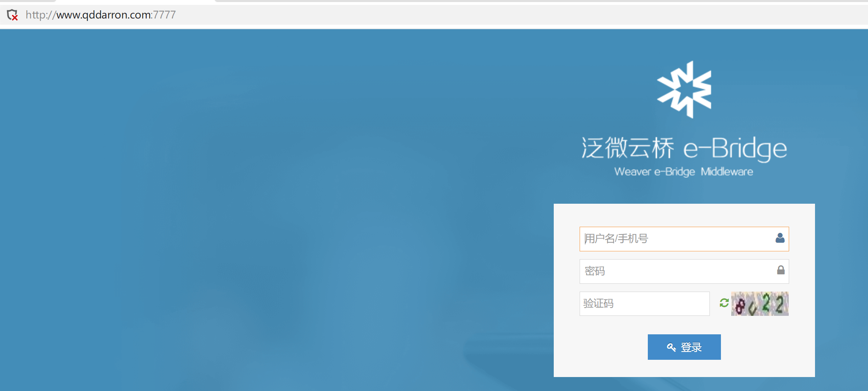868x391 pixels.
Task: Focus the verification code (验证码) field
Action: pos(645,304)
